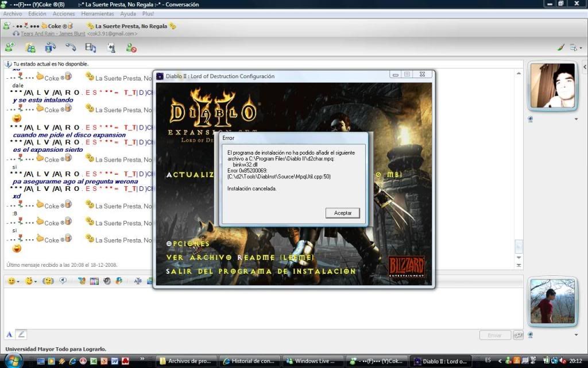Change font with the blue A button
This screenshot has height=368, width=588.
pyautogui.click(x=9, y=334)
